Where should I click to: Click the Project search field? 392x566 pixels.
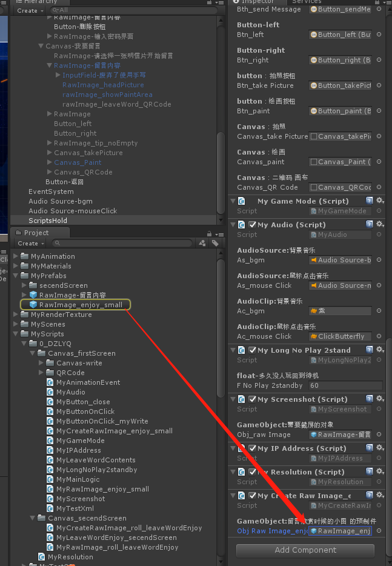(x=122, y=243)
